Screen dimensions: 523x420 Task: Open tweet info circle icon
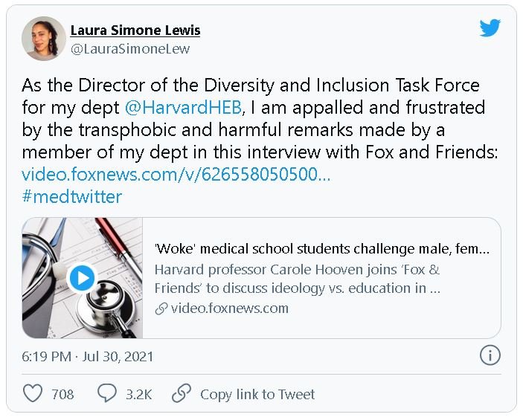(x=490, y=355)
